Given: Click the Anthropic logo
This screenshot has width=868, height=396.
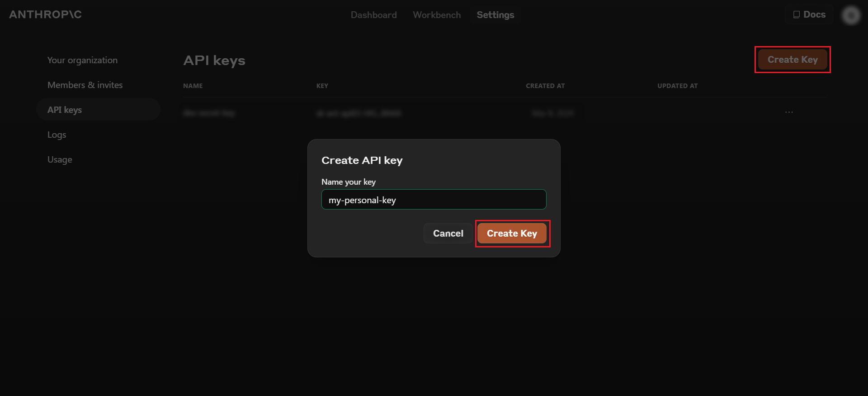Looking at the screenshot, I should (45, 14).
